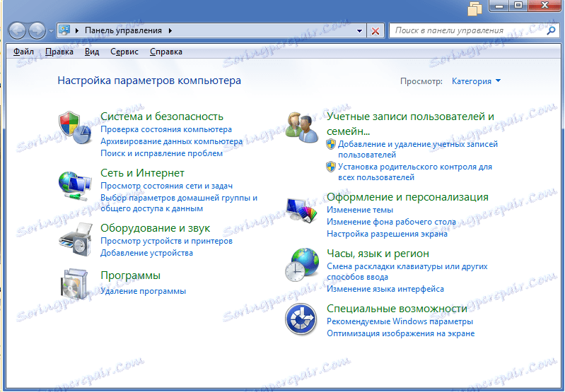Click Просмотр состояния сети и задач
The height and width of the screenshot is (392, 565).
pos(166,186)
